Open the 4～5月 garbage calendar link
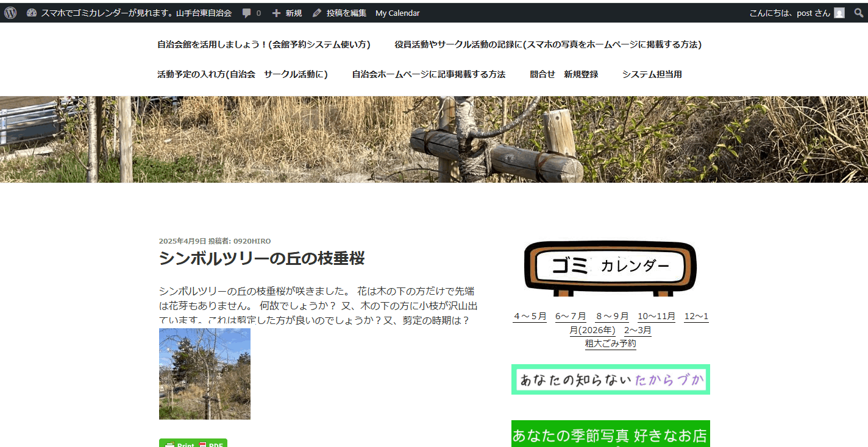Screen dimensions: 868x447 tap(530, 316)
